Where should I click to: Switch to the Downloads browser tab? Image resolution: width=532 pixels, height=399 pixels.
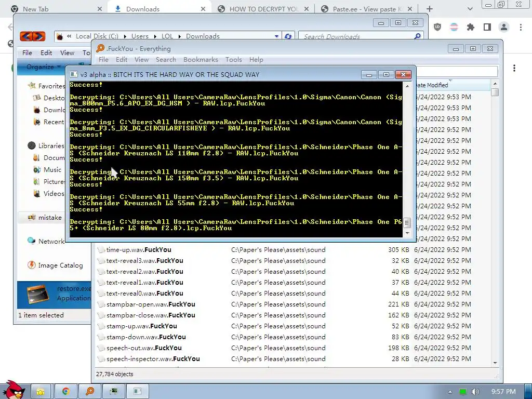pyautogui.click(x=159, y=9)
